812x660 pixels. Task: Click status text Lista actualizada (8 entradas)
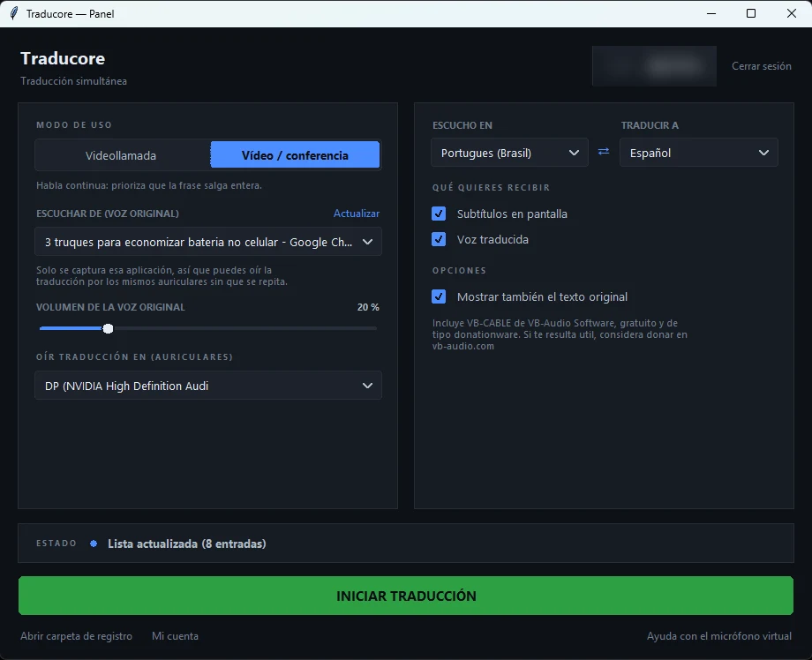[x=187, y=544]
